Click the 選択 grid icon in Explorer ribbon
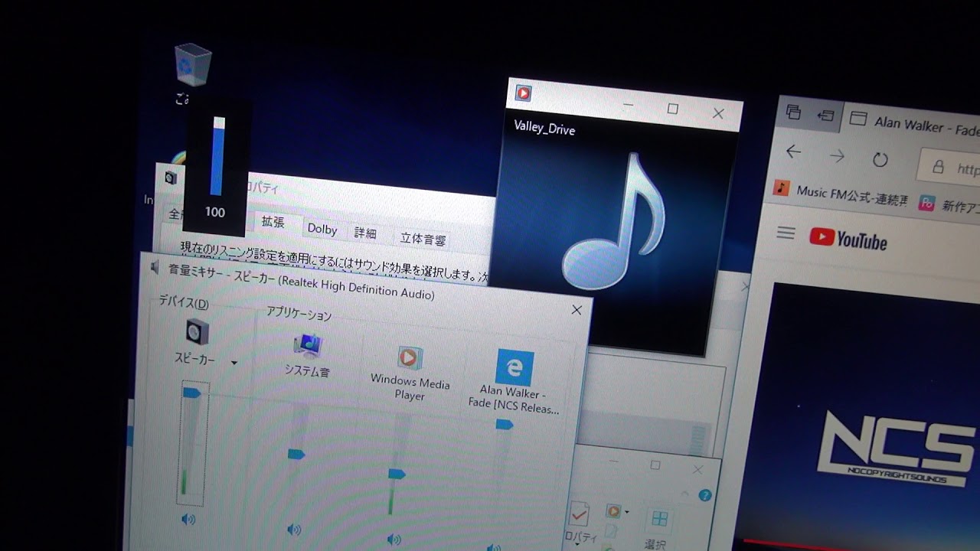 click(x=658, y=520)
